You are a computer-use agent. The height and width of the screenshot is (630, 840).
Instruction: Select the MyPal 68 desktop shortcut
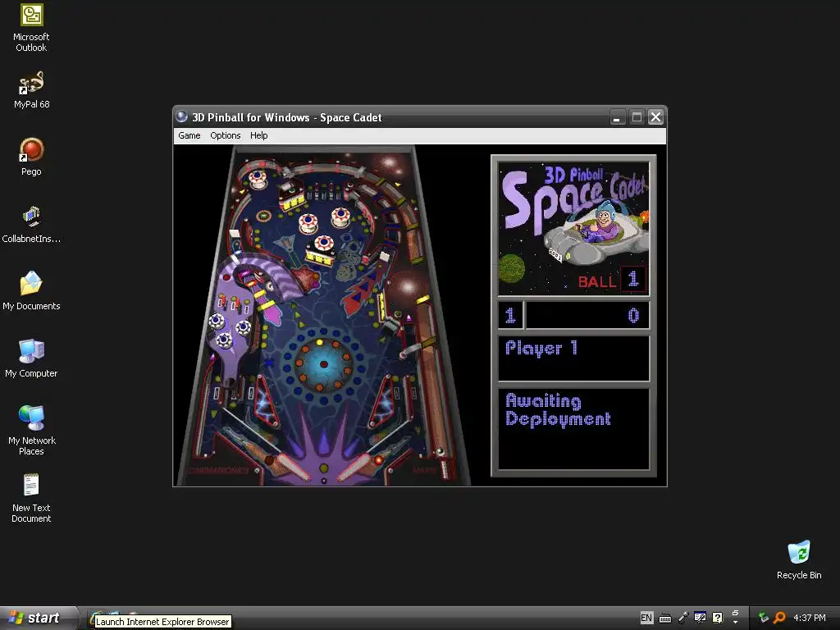32,90
